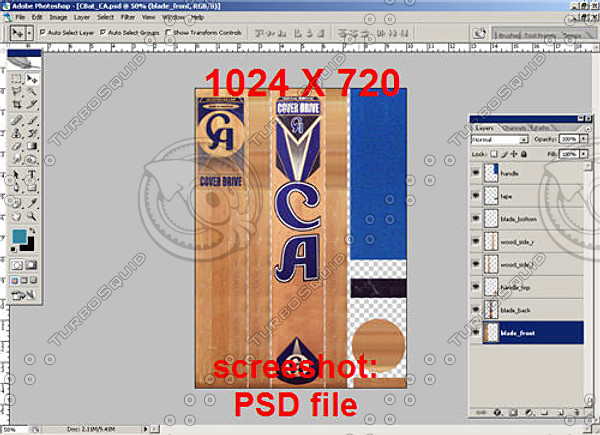600x435 pixels.
Task: Open the Edit menu
Action: click(x=37, y=17)
